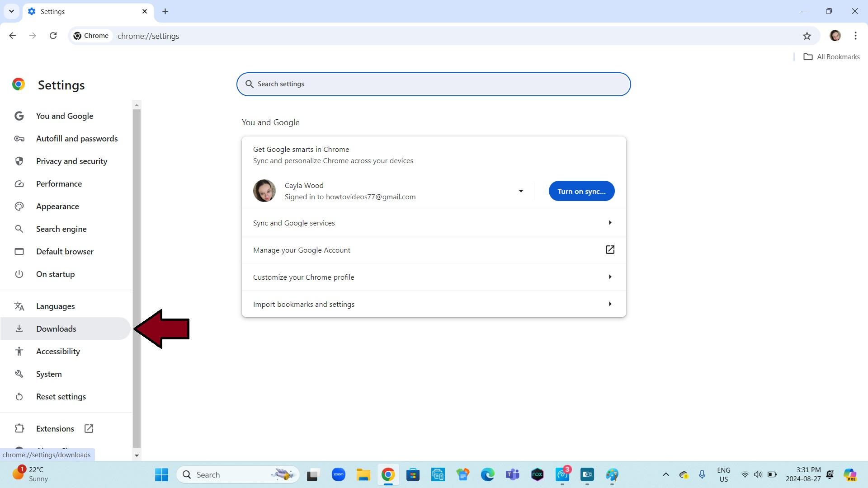Reload the settings page
This screenshot has width=868, height=488.
coord(53,36)
